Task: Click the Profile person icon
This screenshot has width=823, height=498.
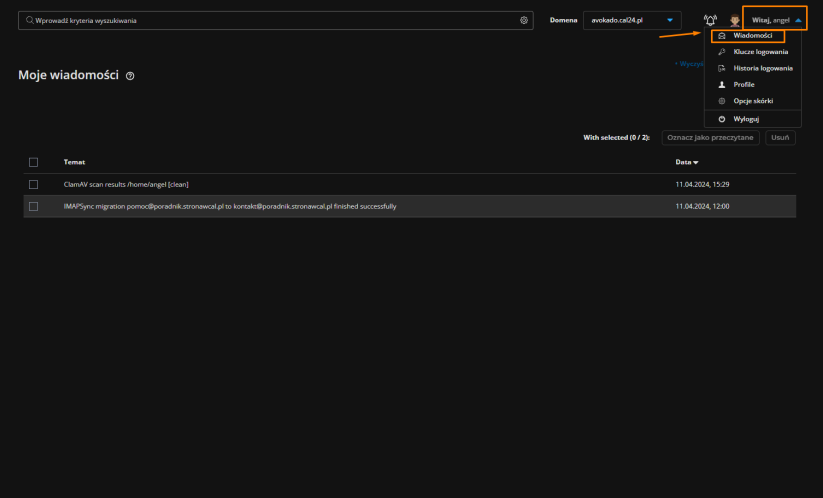Action: point(722,84)
